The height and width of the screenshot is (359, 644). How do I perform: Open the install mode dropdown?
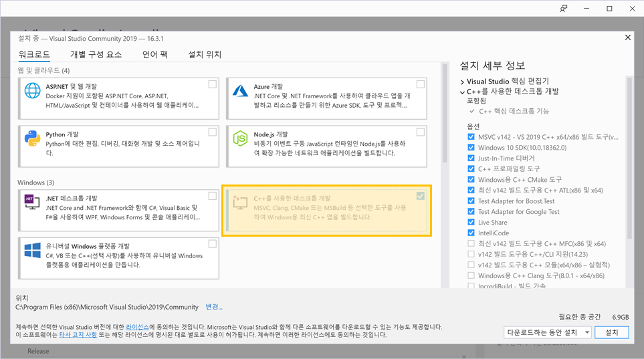pos(548,332)
